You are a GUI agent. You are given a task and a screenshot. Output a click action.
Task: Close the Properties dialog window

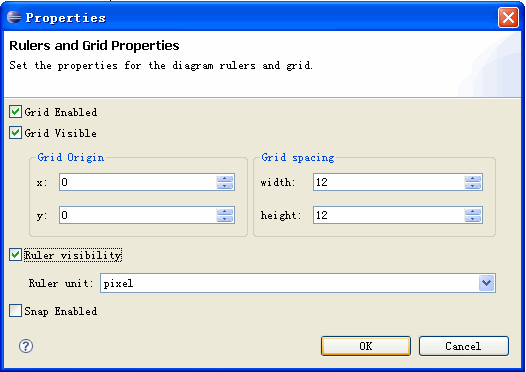(509, 17)
